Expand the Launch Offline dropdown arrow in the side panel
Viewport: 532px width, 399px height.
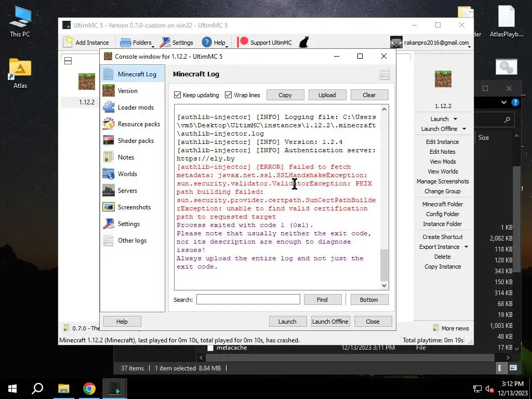pos(464,129)
